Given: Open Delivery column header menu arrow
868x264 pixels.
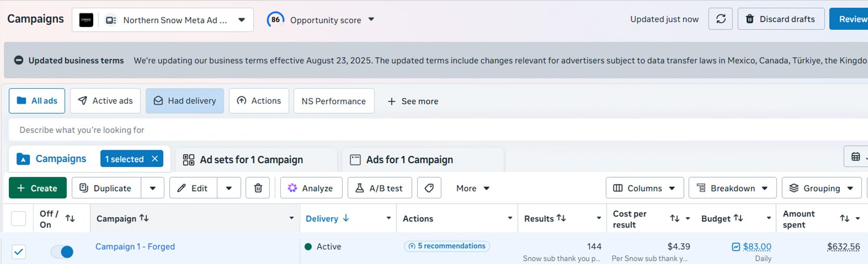Looking at the screenshot, I should (388, 218).
